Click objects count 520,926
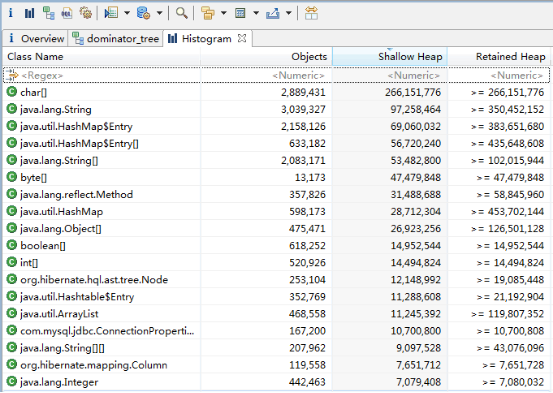 tap(307, 263)
